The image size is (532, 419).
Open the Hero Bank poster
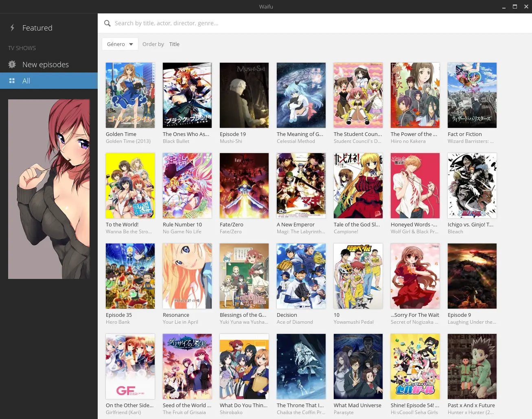(130, 276)
